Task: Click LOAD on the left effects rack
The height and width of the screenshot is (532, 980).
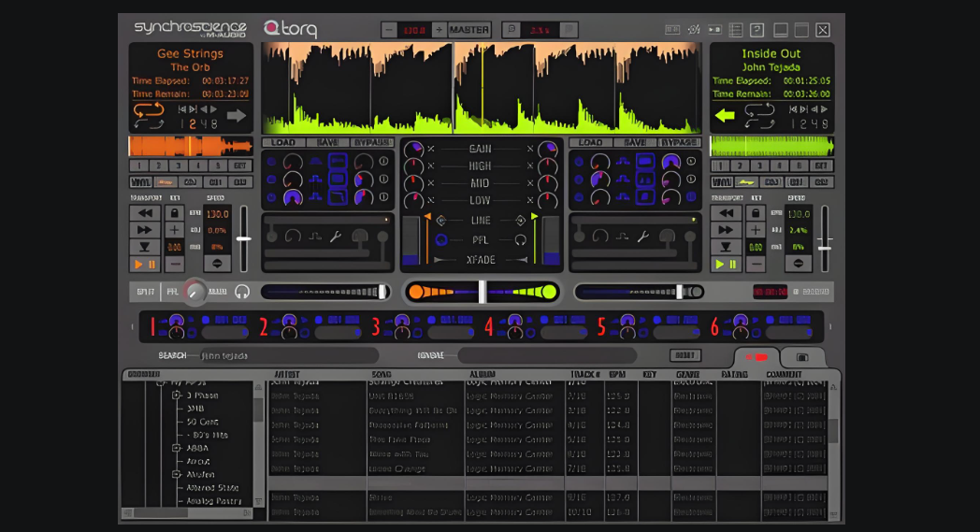Action: 283,142
